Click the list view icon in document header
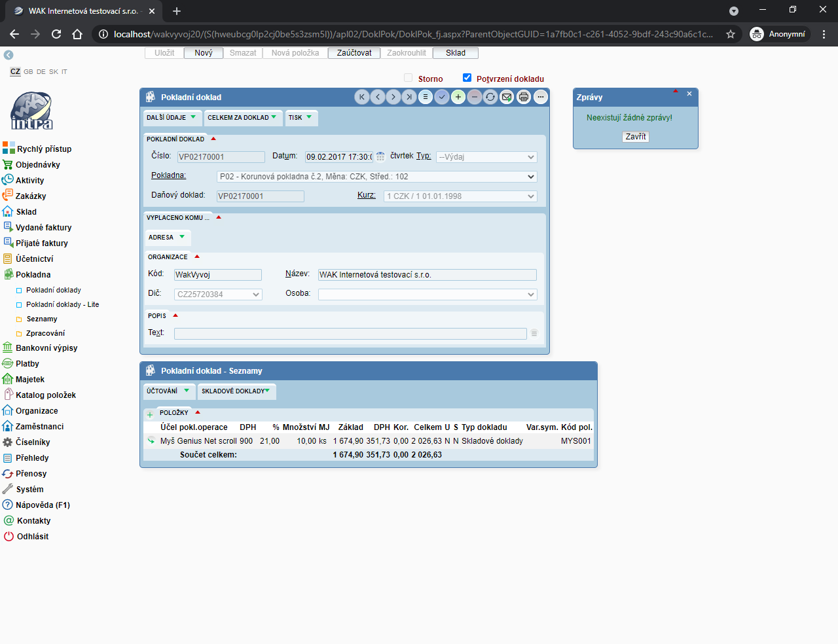 (x=426, y=98)
